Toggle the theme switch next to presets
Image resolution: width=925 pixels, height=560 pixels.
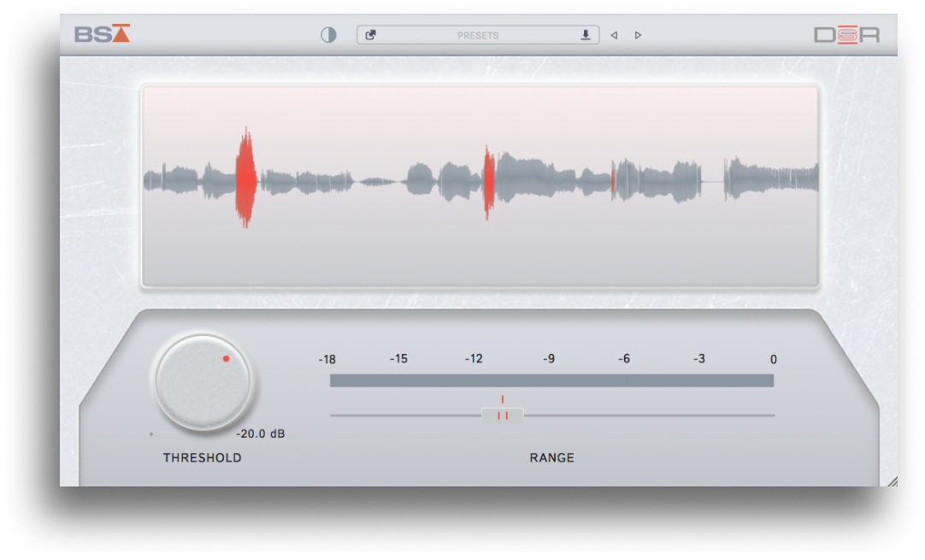pos(327,34)
